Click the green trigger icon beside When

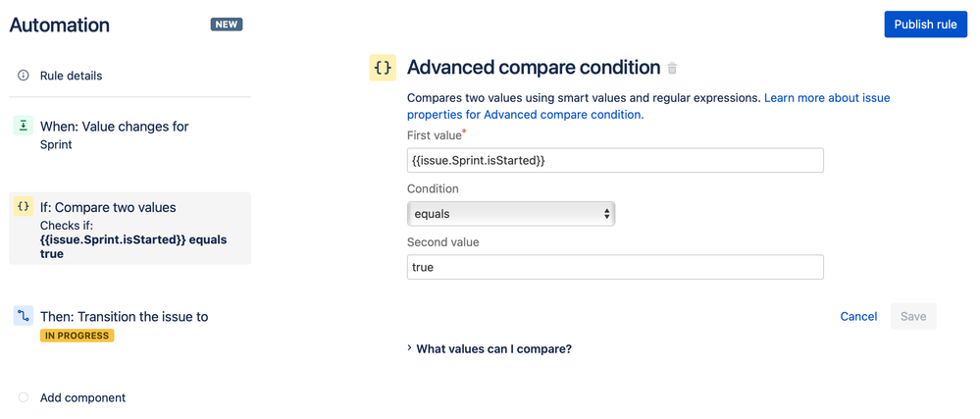pyautogui.click(x=24, y=127)
